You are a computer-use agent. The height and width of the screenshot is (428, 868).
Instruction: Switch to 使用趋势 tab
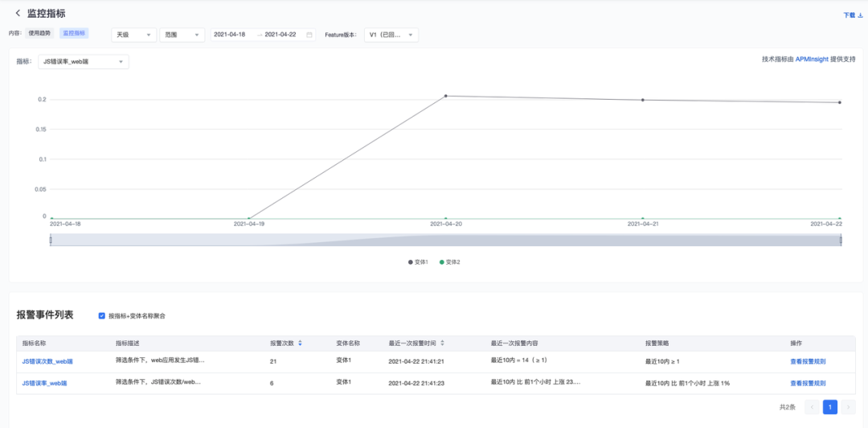click(x=39, y=34)
